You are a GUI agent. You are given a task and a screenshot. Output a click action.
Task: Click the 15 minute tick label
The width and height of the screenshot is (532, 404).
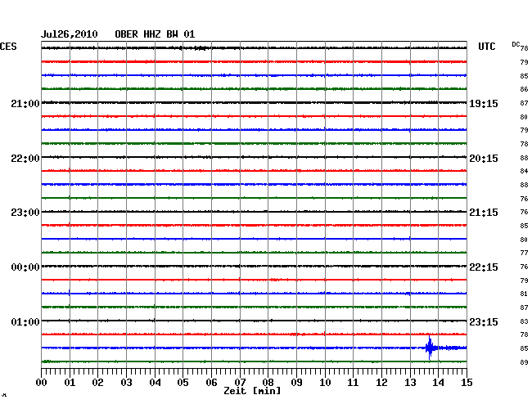(x=467, y=382)
